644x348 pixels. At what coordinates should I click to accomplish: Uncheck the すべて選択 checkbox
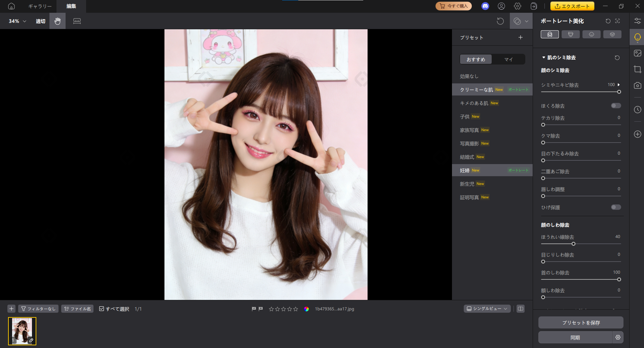click(102, 308)
